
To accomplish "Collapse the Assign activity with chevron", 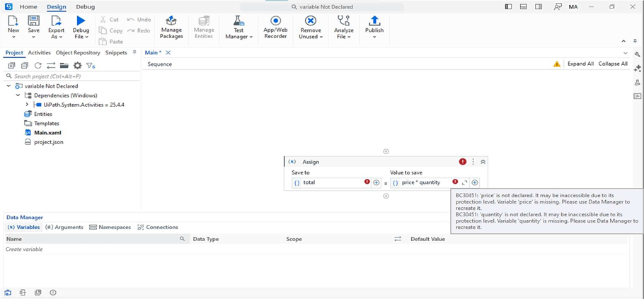I will click(x=483, y=162).
